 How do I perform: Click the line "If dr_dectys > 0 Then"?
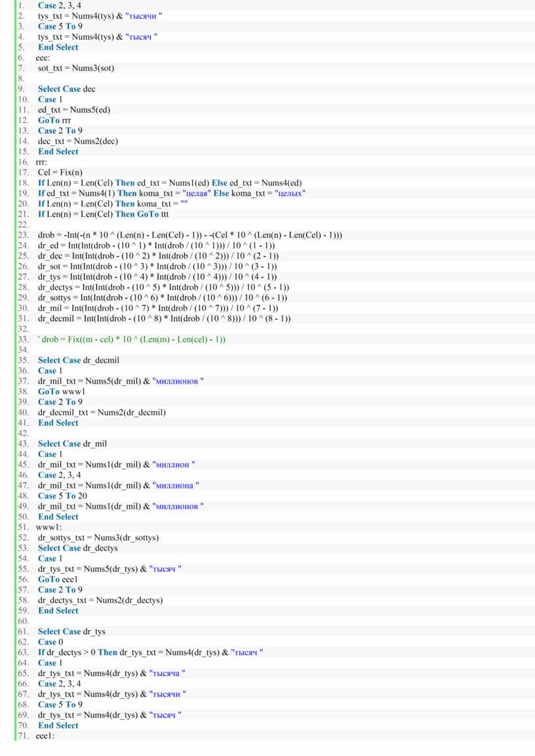point(150,653)
